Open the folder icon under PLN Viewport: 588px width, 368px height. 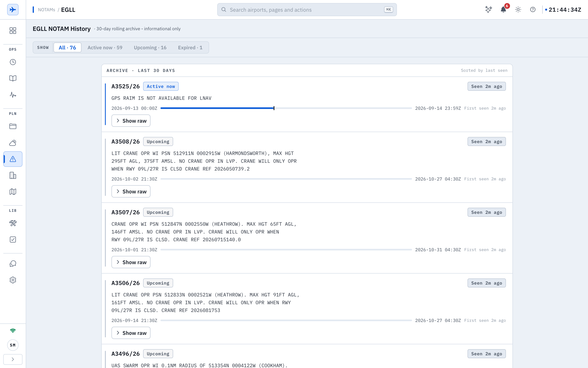(x=13, y=126)
